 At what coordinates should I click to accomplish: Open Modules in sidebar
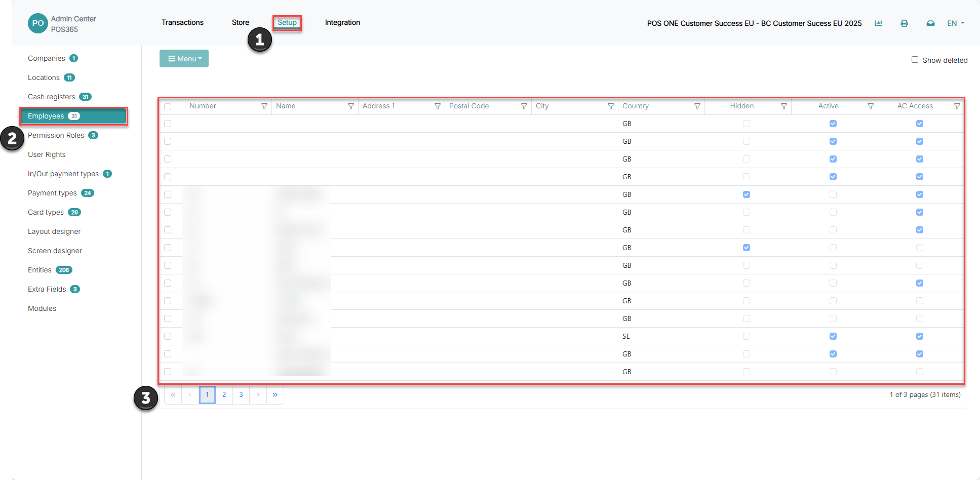point(42,308)
